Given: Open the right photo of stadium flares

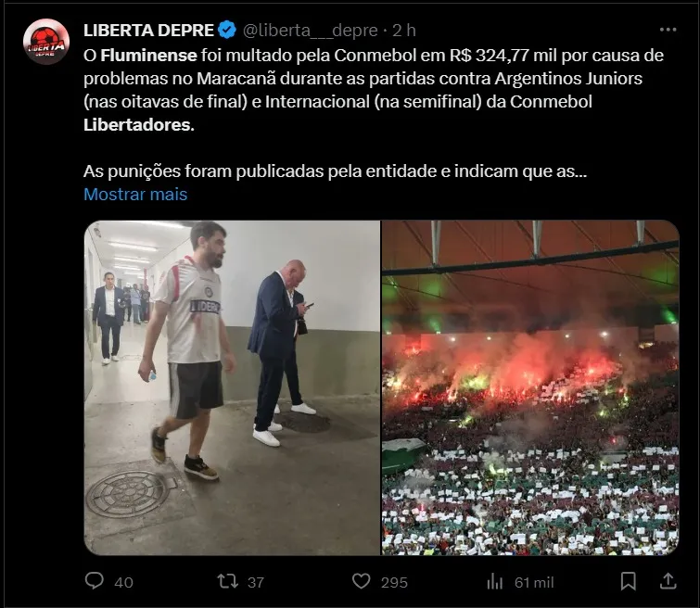Looking at the screenshot, I should (530, 387).
